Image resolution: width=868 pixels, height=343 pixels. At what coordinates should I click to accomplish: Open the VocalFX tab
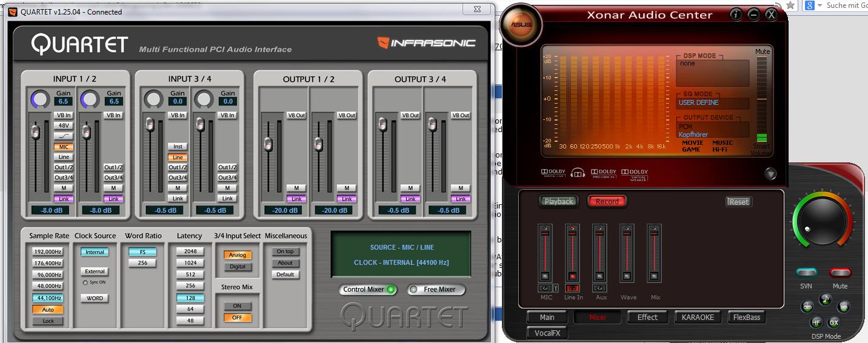547,333
